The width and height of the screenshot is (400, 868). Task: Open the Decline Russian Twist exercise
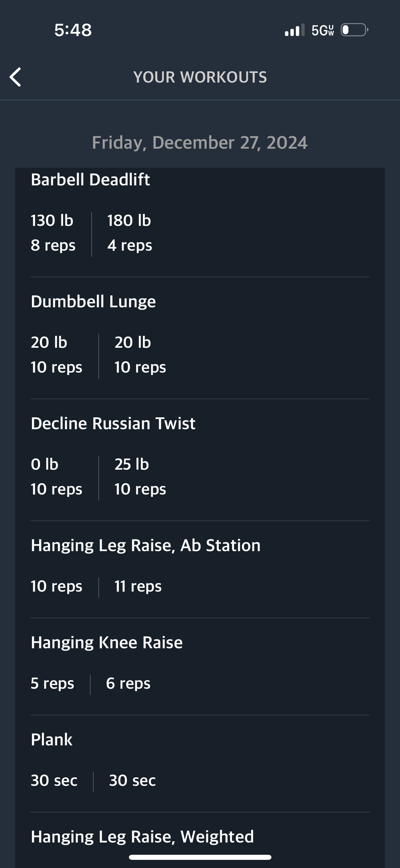coord(113,423)
